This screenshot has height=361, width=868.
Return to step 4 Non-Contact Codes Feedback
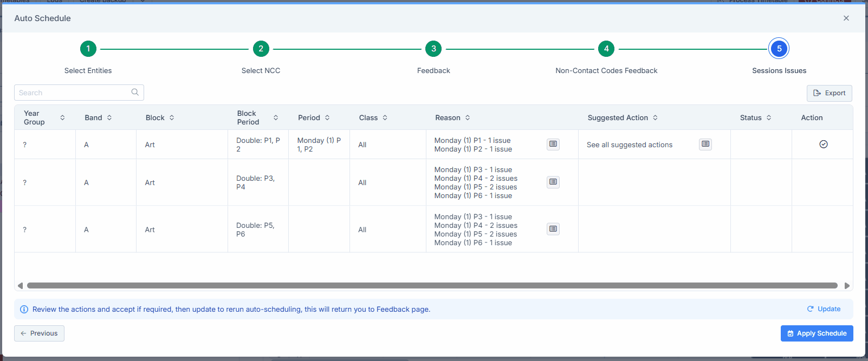pyautogui.click(x=606, y=49)
